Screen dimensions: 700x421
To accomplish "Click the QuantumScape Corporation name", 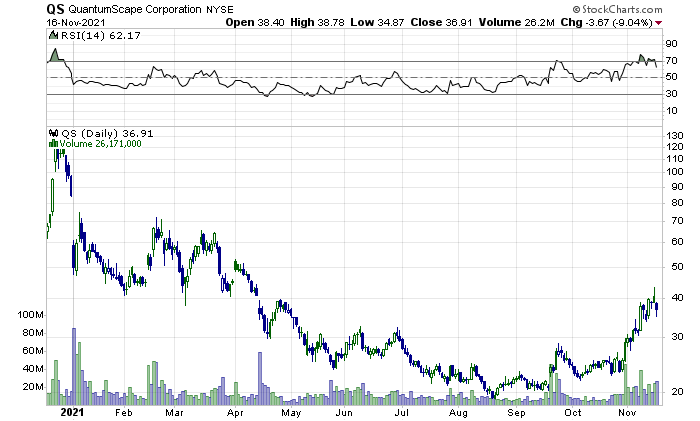I will click(135, 9).
